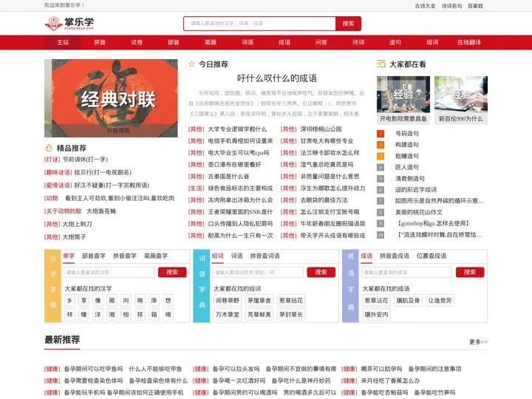Image resolution: width=532 pixels, height=399 pixels.
Task: Click 搜索 button in 成语字典 panel
Action: (x=470, y=273)
